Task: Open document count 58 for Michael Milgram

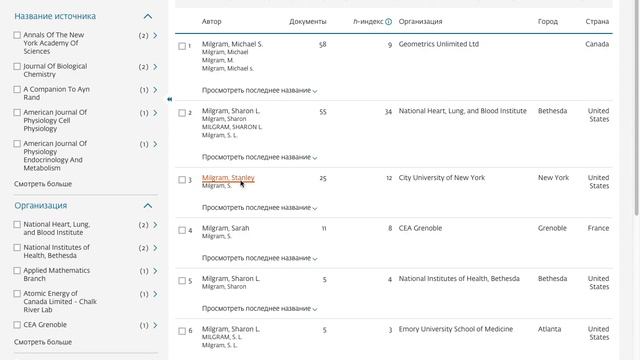Action: click(x=322, y=44)
